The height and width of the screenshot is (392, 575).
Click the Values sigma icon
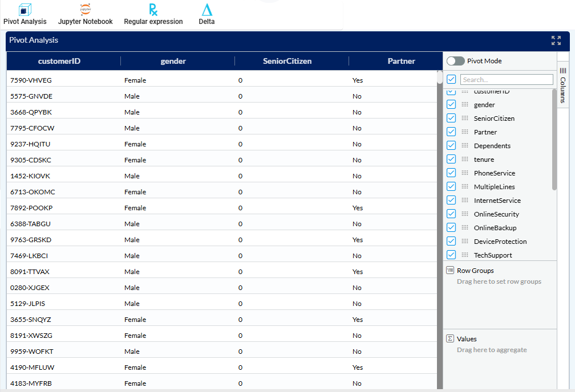click(450, 339)
